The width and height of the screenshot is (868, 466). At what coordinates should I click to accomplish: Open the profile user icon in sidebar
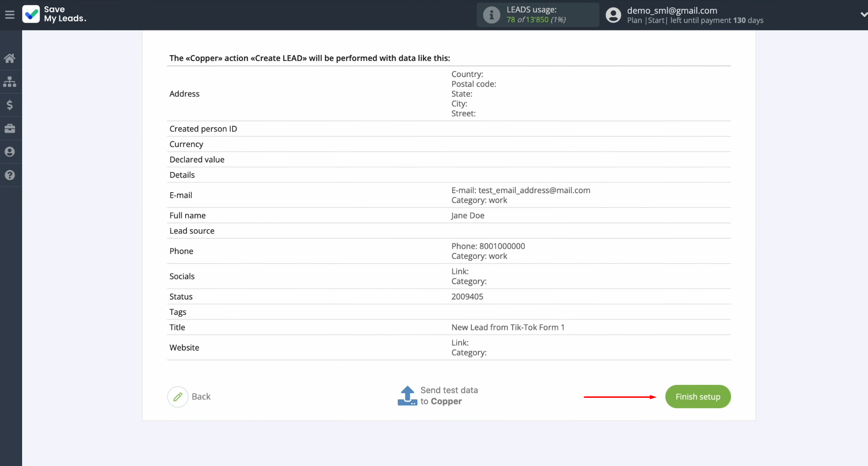click(x=10, y=152)
